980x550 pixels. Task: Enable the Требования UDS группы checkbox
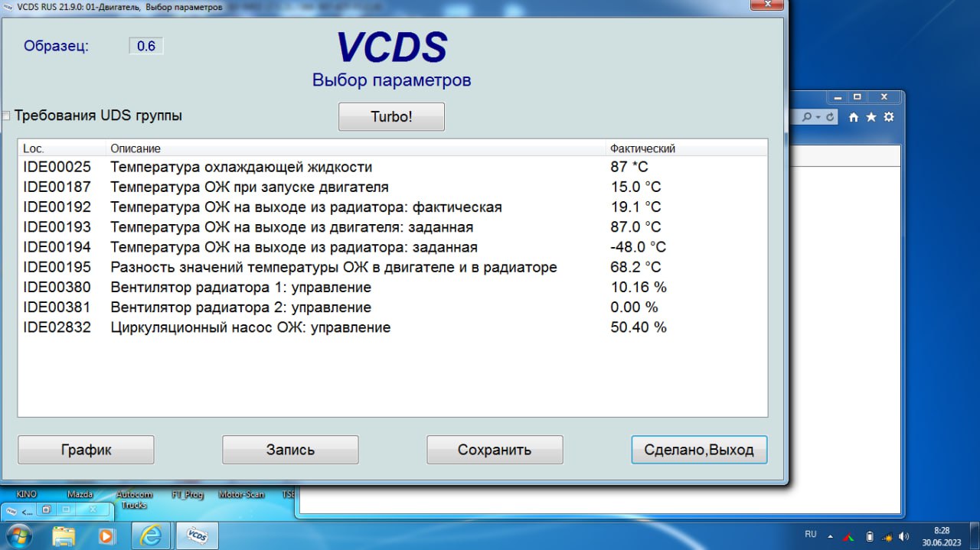tap(6, 116)
